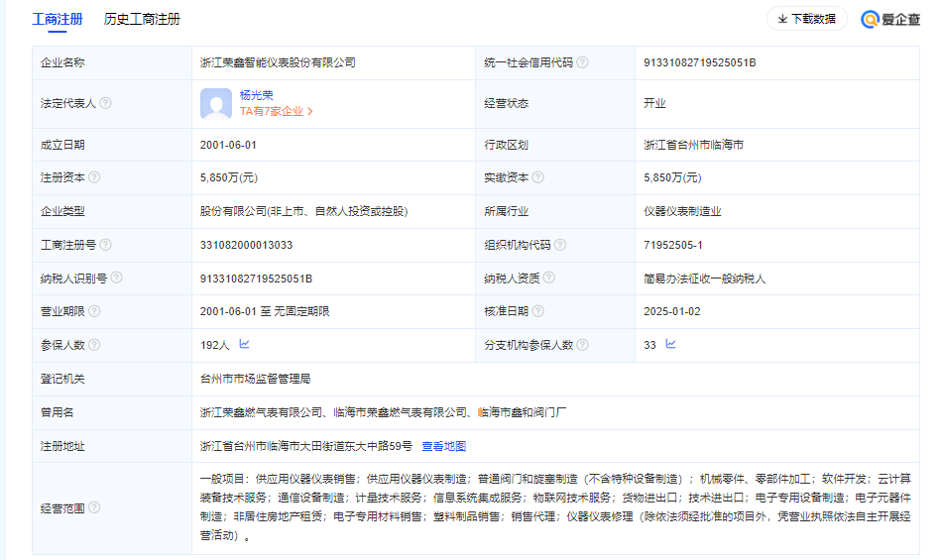Click the 查看地图 link
943x560 pixels.
click(x=444, y=446)
